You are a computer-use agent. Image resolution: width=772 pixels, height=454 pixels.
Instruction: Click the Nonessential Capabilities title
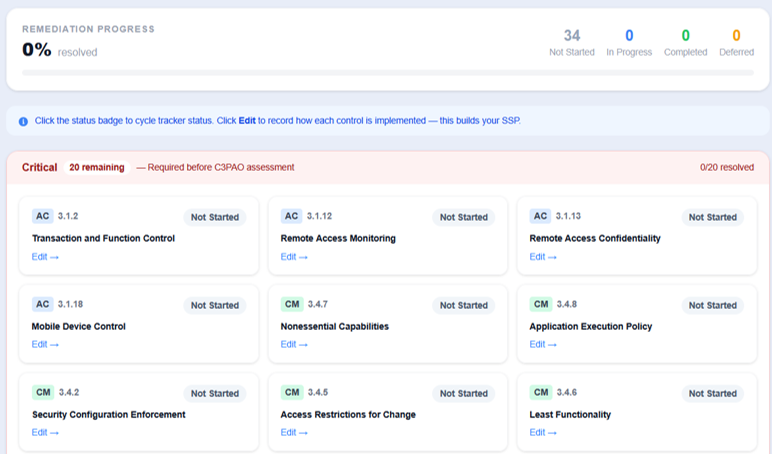pyautogui.click(x=335, y=326)
